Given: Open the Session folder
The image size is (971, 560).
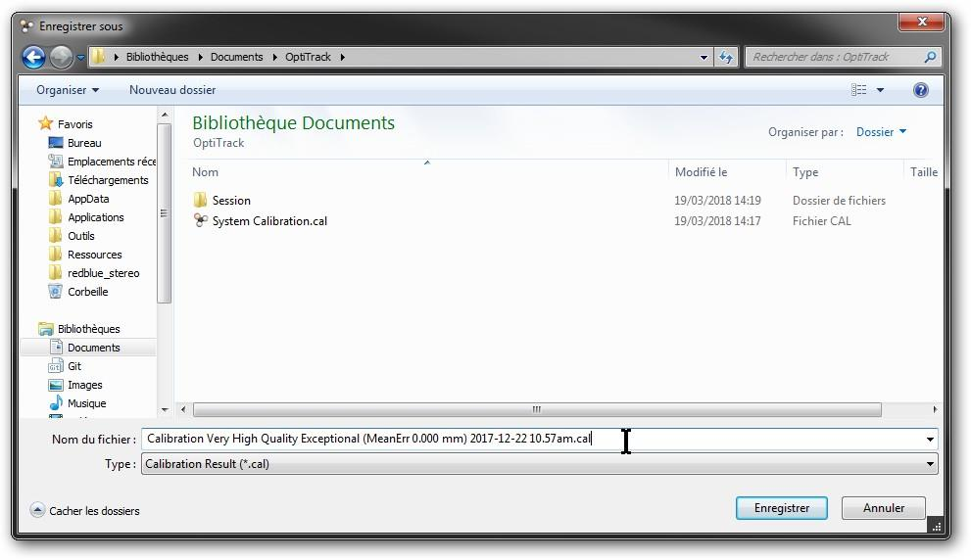Looking at the screenshot, I should point(231,201).
